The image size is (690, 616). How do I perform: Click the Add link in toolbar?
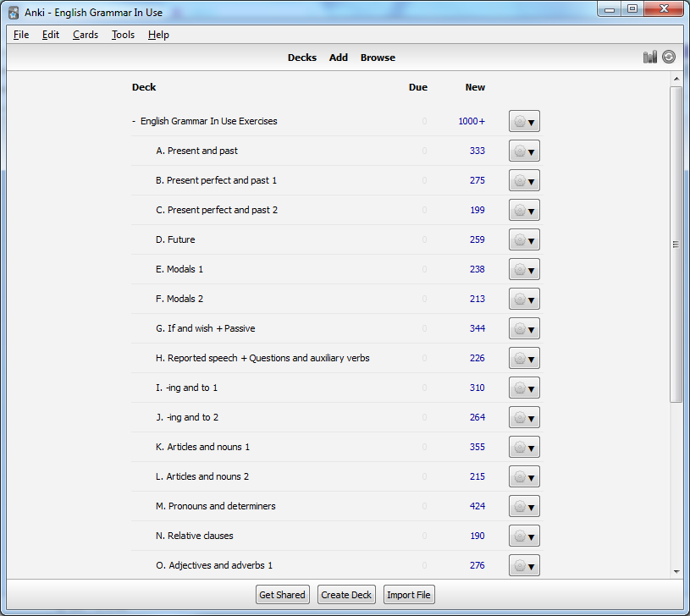pos(339,58)
